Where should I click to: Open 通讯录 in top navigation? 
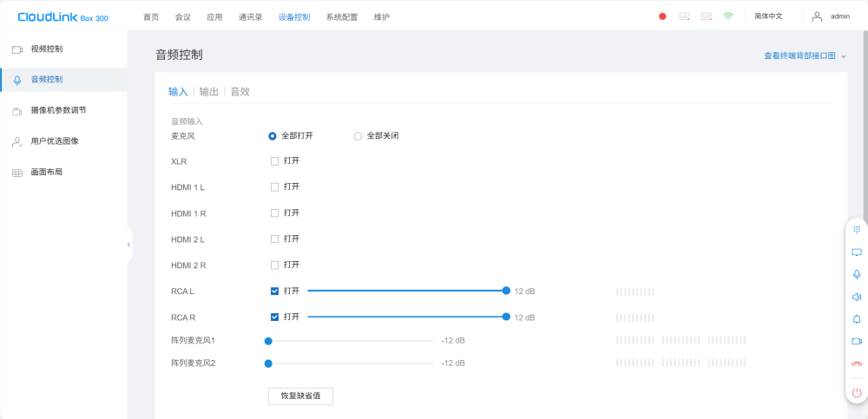[x=251, y=17]
